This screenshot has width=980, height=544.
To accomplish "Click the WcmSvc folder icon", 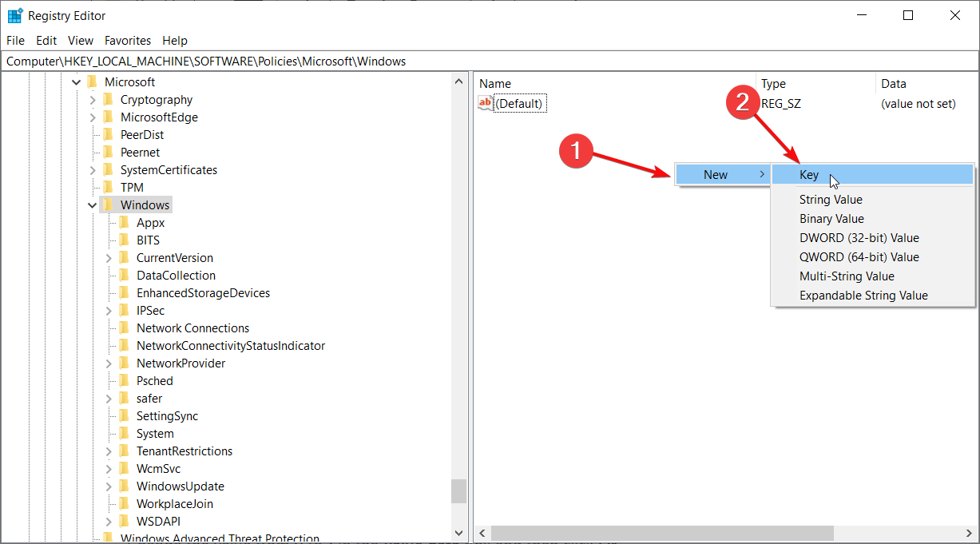I will coord(124,469).
